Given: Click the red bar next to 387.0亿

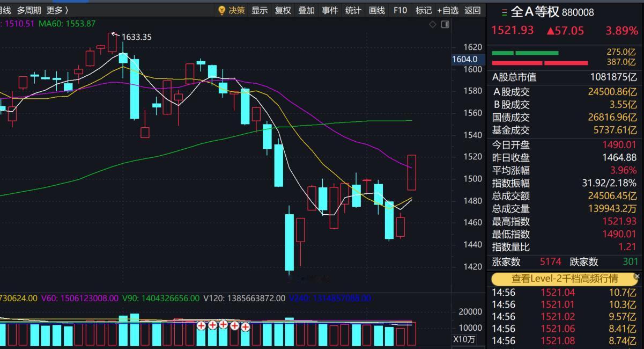Looking at the screenshot, I should [x=539, y=63].
